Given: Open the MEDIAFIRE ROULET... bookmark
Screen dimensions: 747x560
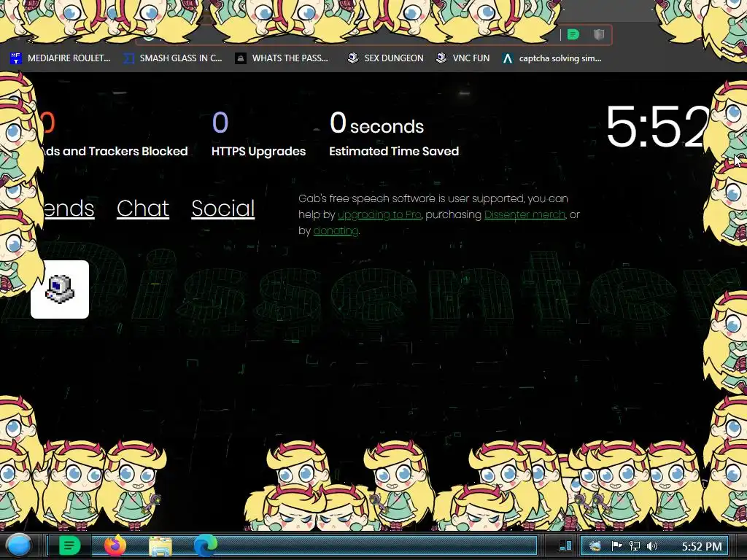Looking at the screenshot, I should point(60,58).
